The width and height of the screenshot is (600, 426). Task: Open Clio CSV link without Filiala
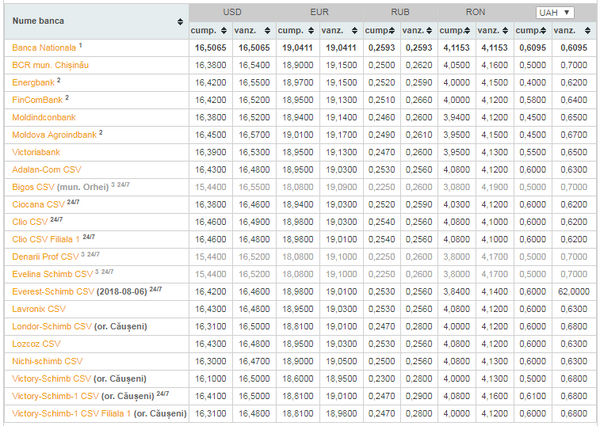click(30, 222)
